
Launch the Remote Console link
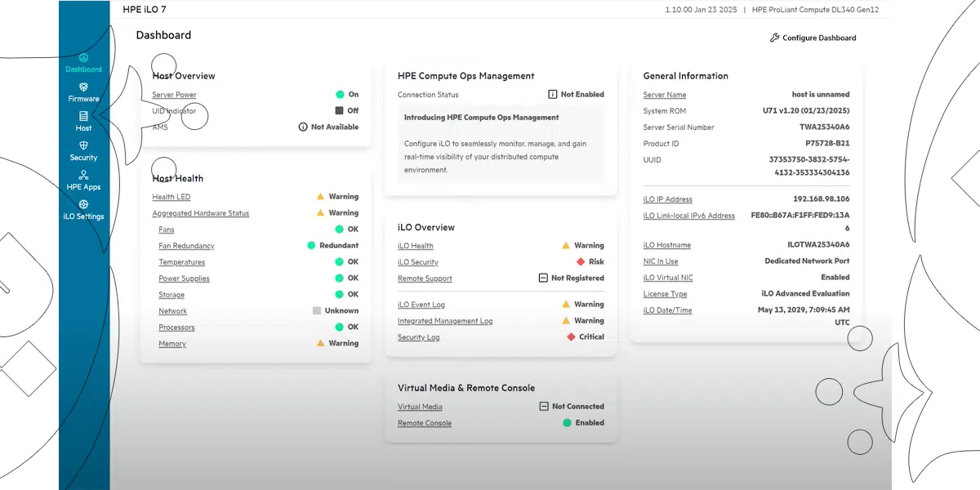click(424, 423)
